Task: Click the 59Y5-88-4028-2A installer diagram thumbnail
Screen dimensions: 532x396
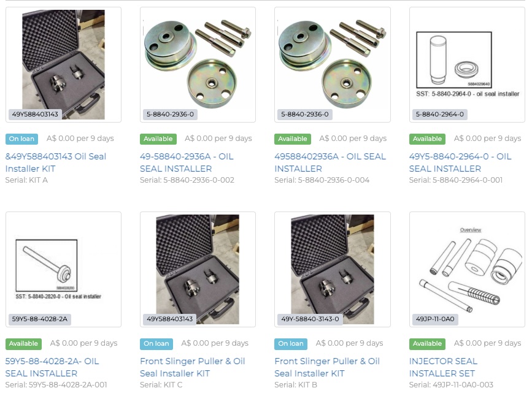Action: click(63, 269)
